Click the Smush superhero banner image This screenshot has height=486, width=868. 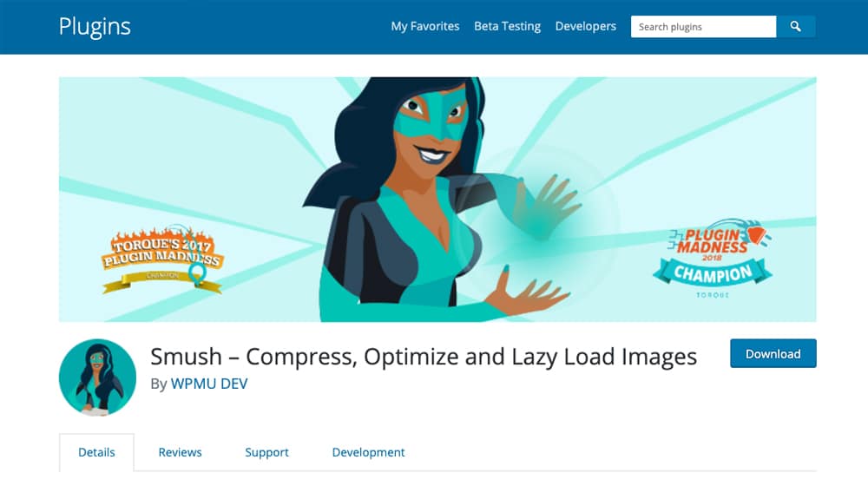(x=437, y=200)
